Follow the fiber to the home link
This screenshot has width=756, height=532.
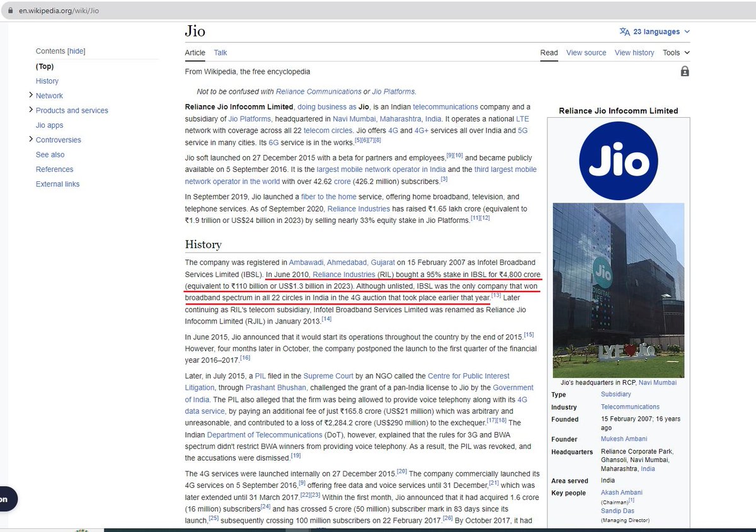[x=329, y=197]
